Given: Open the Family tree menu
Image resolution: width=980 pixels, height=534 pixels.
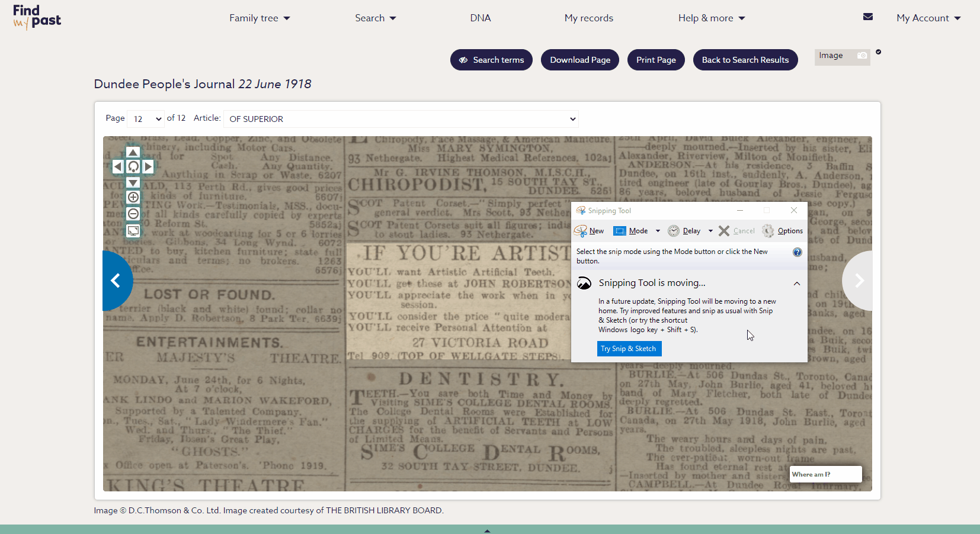Looking at the screenshot, I should [x=260, y=18].
